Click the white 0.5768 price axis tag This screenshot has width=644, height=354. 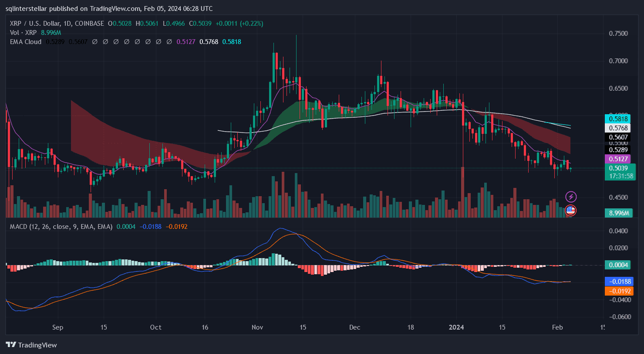(617, 128)
